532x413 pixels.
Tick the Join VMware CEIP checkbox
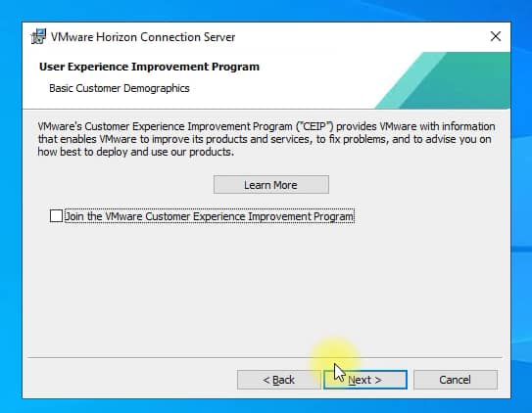point(56,216)
